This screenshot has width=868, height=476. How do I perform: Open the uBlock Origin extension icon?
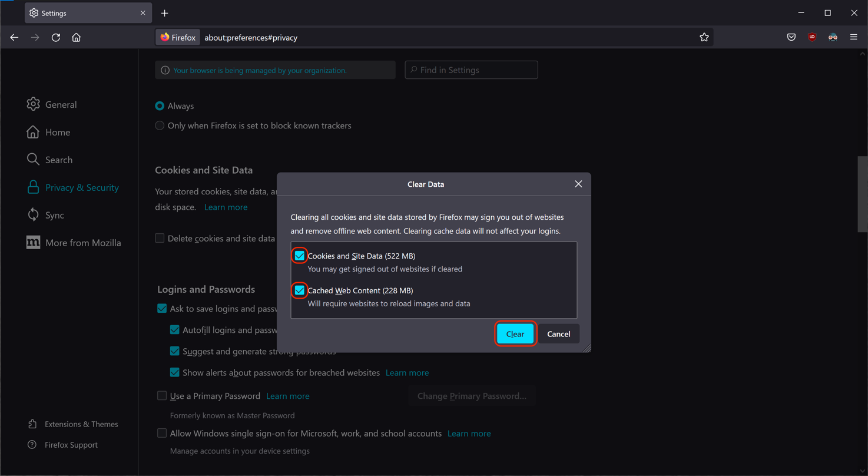click(x=812, y=37)
